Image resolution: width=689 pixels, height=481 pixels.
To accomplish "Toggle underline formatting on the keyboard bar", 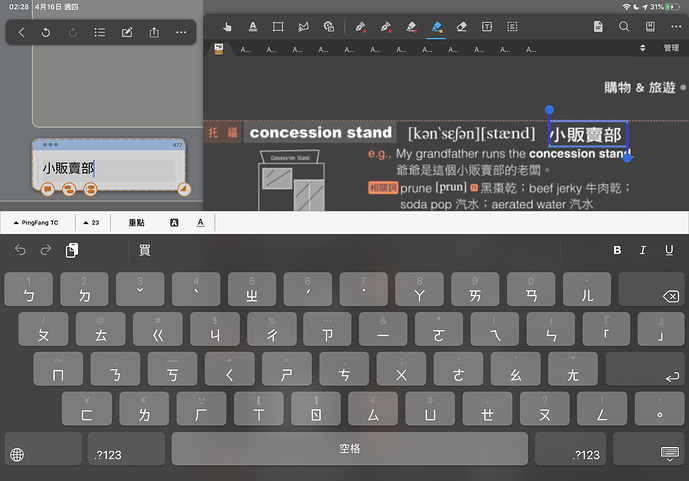I will click(667, 250).
